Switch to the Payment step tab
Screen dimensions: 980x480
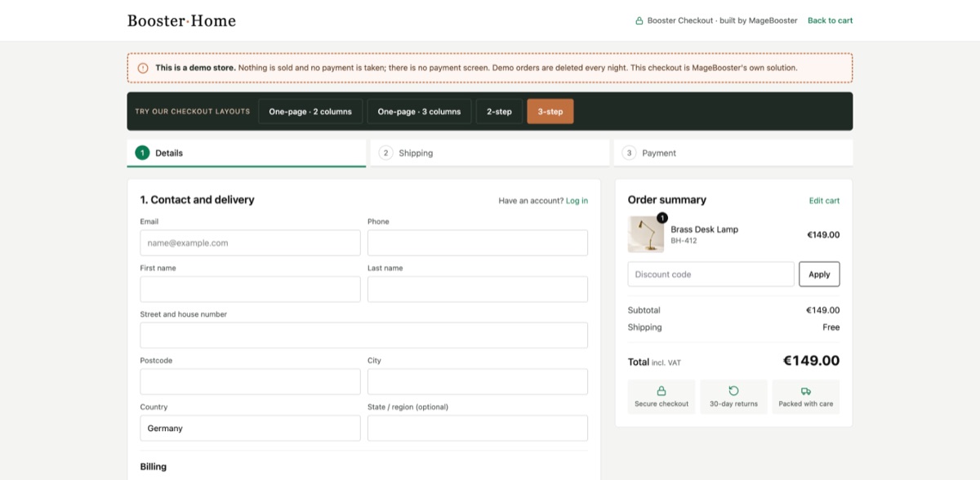click(733, 153)
